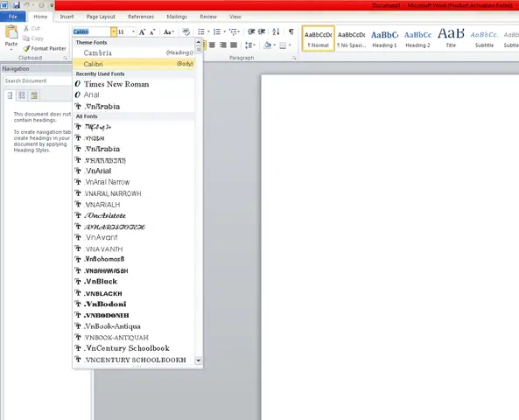519x420 pixels.
Task: Open the shading color dropdown arrow
Action: click(275, 45)
